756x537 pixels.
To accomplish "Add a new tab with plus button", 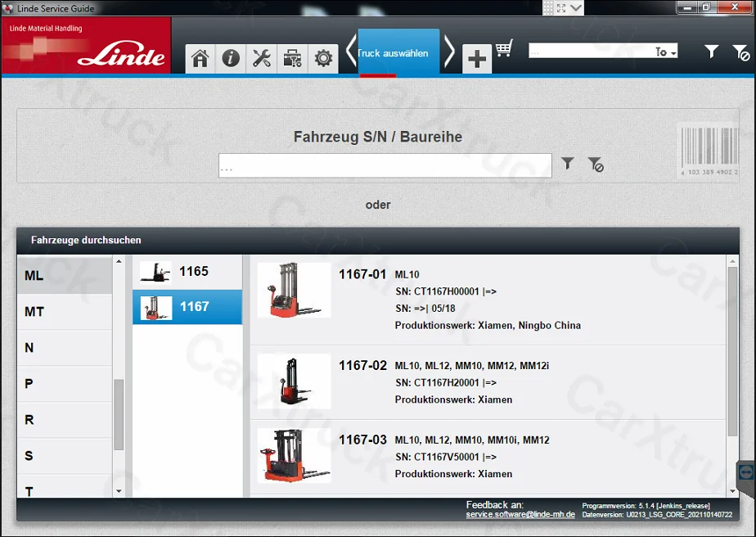I will (477, 59).
